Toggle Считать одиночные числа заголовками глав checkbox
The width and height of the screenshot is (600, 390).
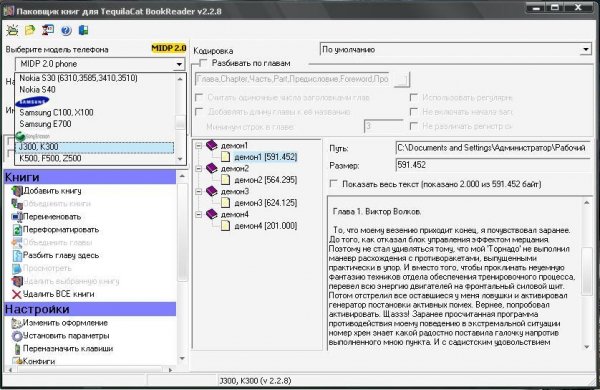[x=199, y=97]
